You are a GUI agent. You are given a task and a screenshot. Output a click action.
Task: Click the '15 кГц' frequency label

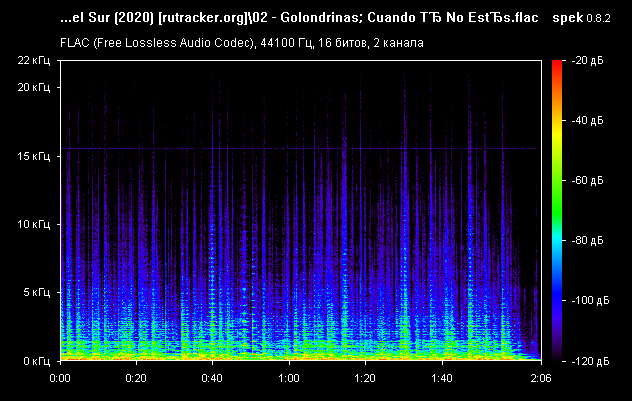pyautogui.click(x=34, y=156)
